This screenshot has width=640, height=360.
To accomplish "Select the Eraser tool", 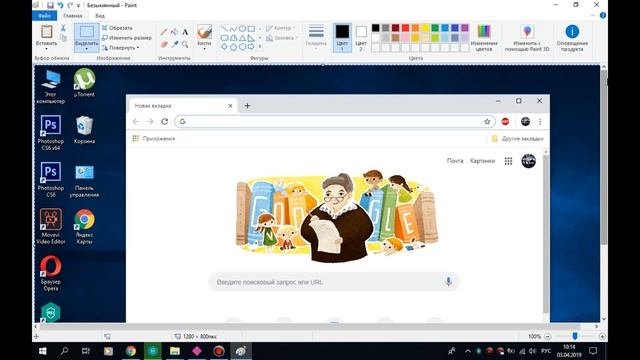I will click(x=164, y=44).
